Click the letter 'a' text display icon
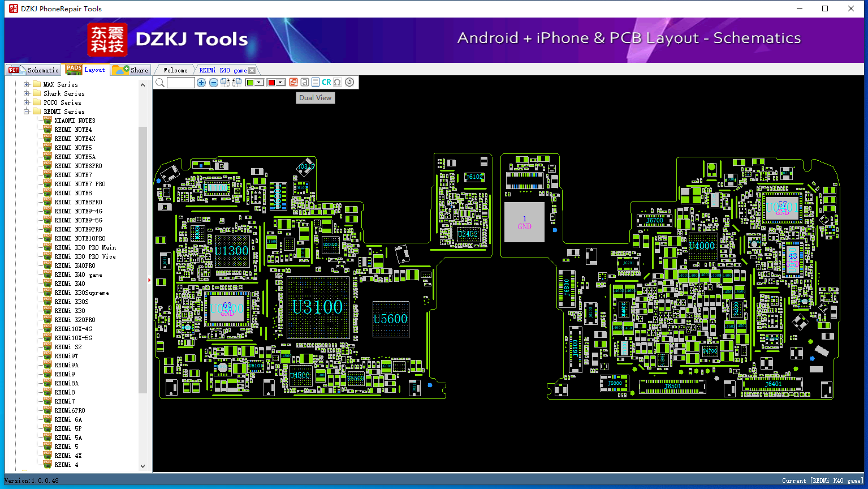Viewport: 868px width, 489px height. [x=304, y=83]
